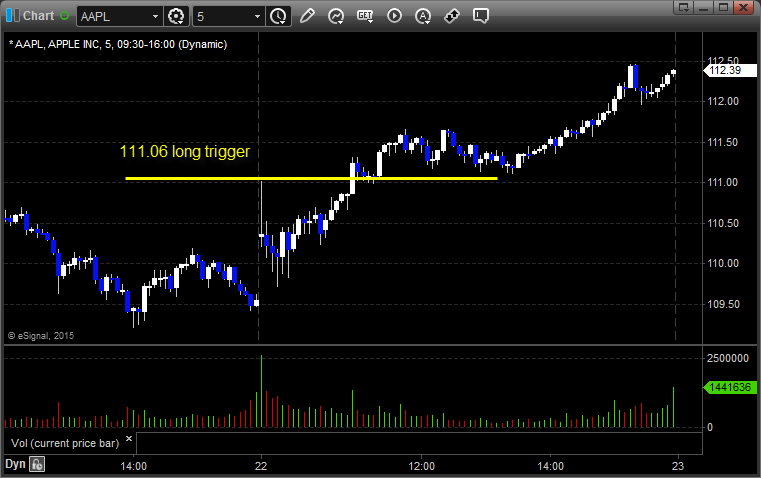Open the window options dropdown icon

(x=684, y=7)
